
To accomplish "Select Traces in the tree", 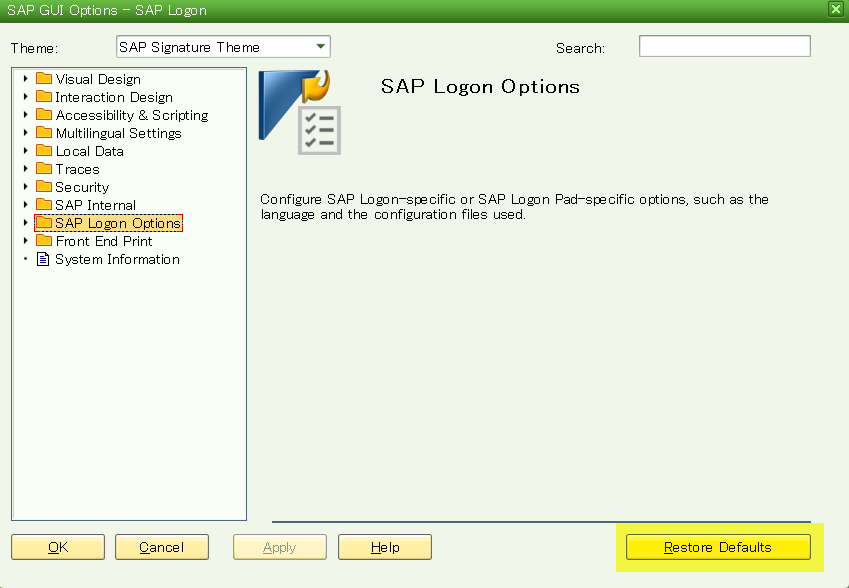I will [77, 169].
